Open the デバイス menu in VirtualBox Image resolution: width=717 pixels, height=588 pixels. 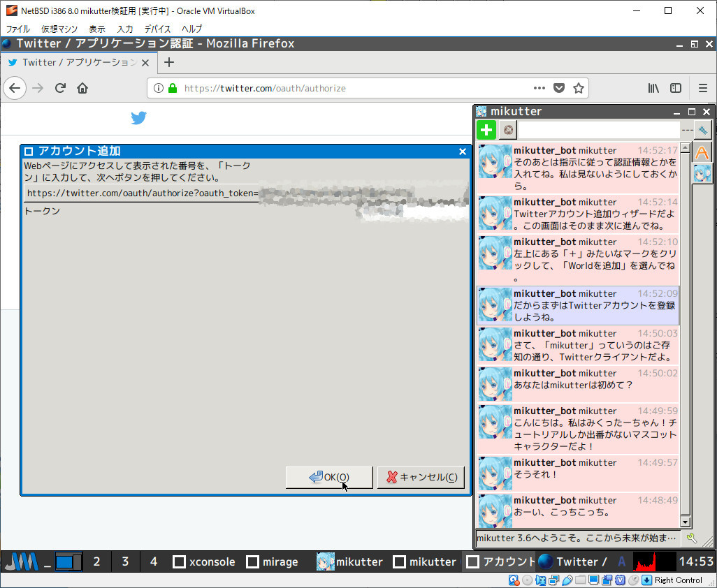[157, 29]
